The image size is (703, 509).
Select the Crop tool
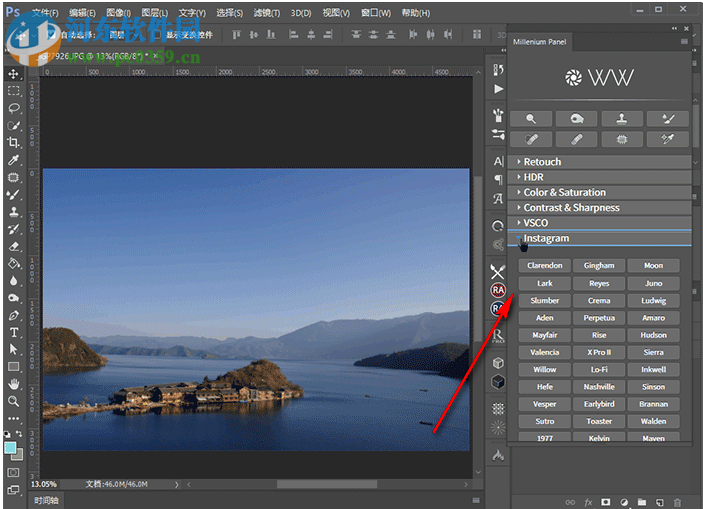pyautogui.click(x=14, y=143)
